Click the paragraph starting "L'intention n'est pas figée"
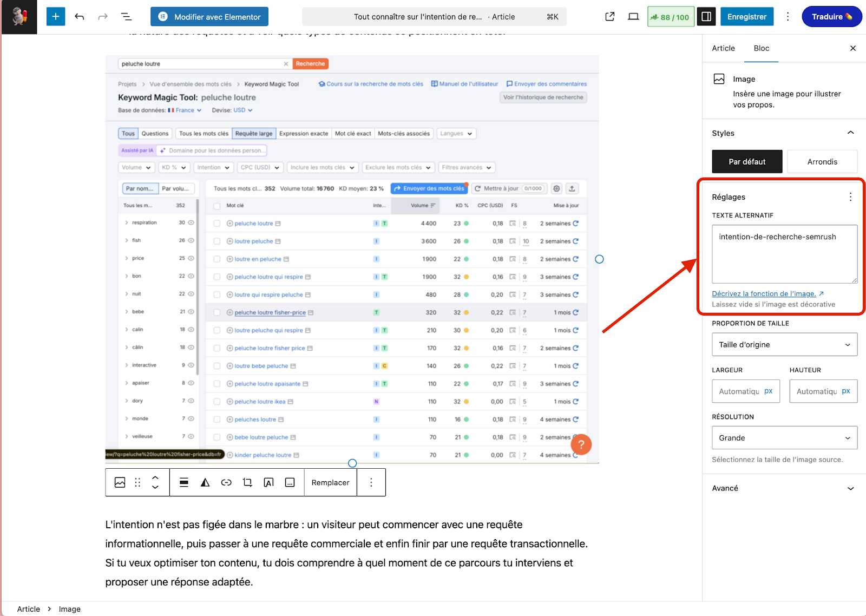The width and height of the screenshot is (866, 616). 346,553
